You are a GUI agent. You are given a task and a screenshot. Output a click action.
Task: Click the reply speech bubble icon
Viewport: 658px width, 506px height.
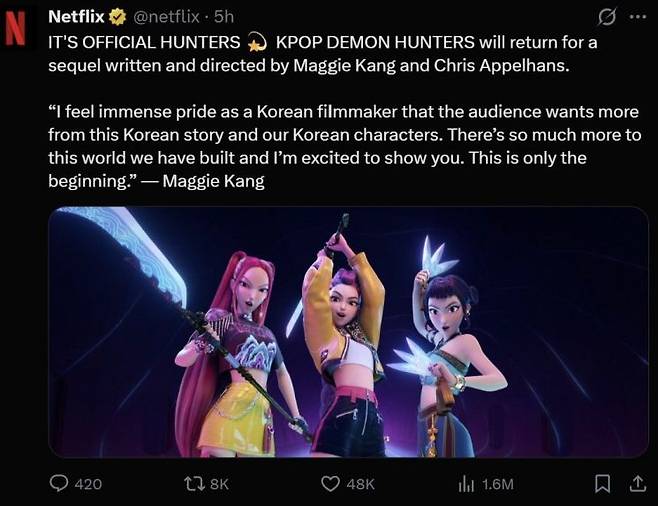[58, 484]
